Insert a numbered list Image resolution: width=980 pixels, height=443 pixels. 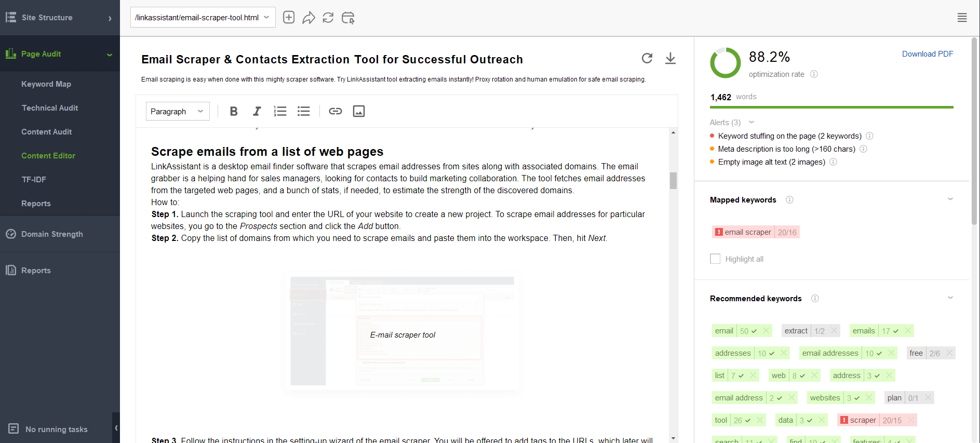tap(280, 111)
